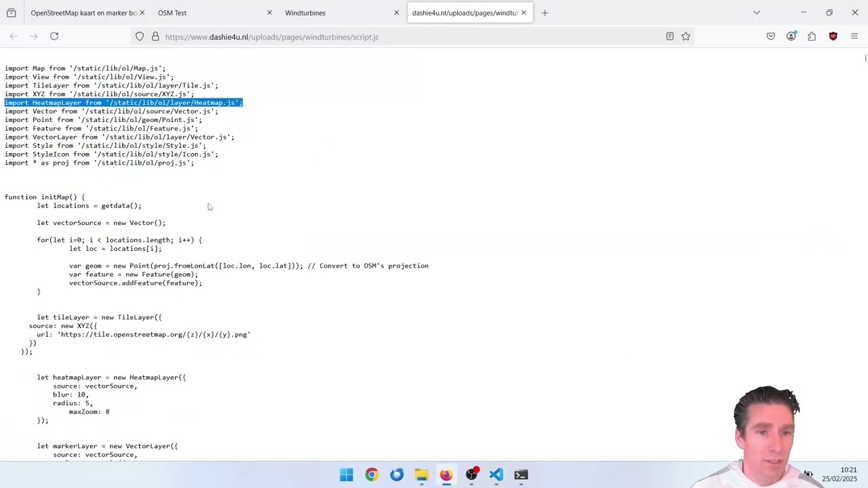Open the Windows Start menu
Viewport: 868px width, 488px height.
click(347, 474)
